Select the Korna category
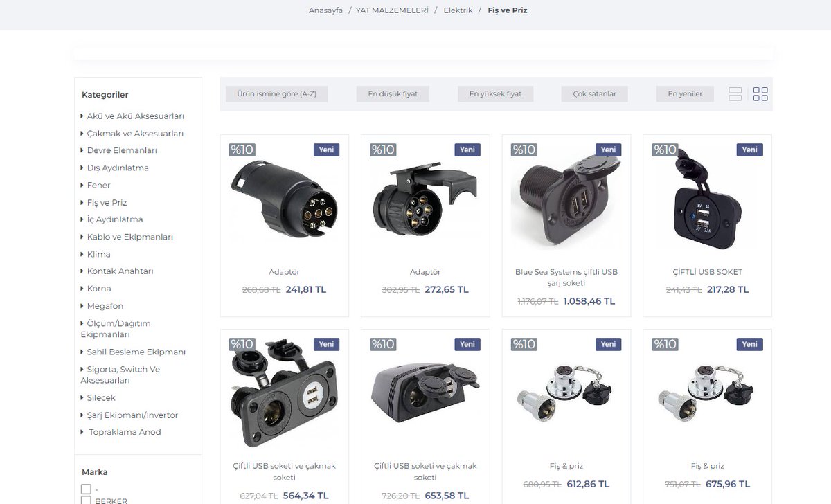The width and height of the screenshot is (831, 504). [x=99, y=289]
